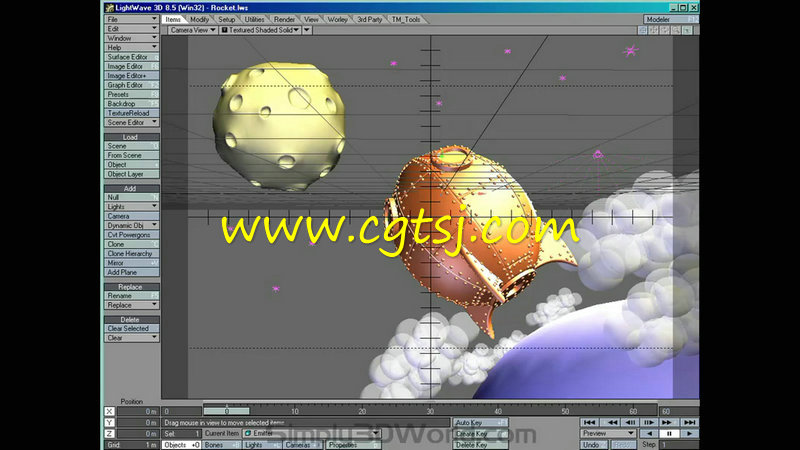Open the Clear dropdown button
This screenshot has height=450, width=800.
[132, 338]
